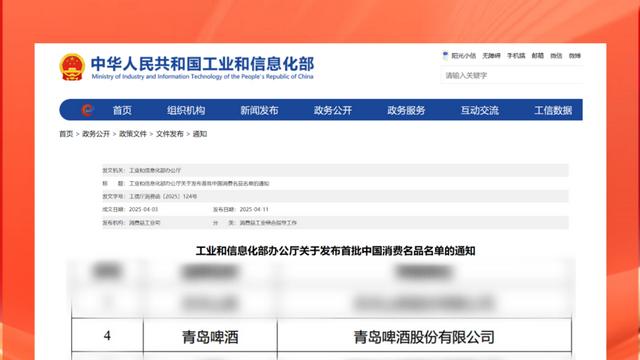Open the 组织机构 menu item
The width and height of the screenshot is (640, 360).
point(186,110)
